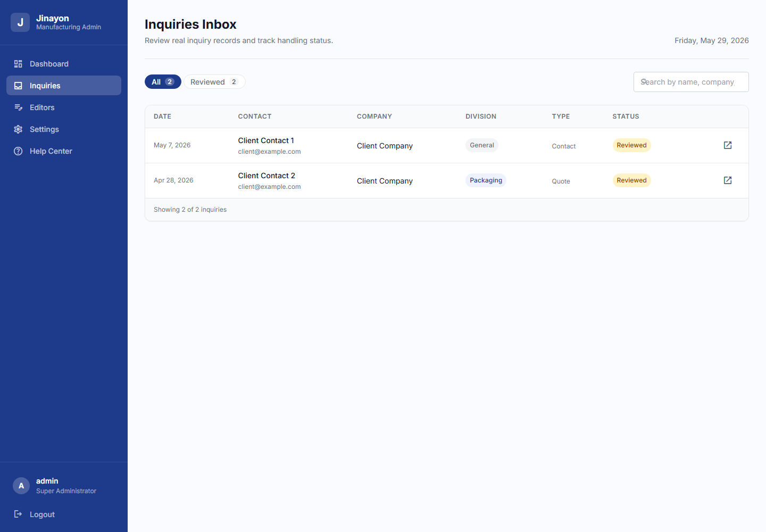Open the Apr 28, 2026 inquiry details icon
This screenshot has height=532, width=766.
[x=728, y=180]
